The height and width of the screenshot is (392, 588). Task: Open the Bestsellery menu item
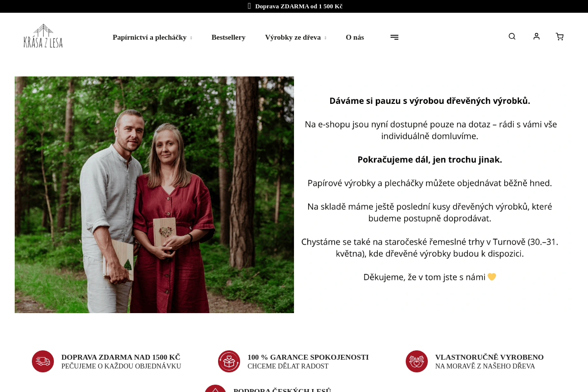pyautogui.click(x=228, y=37)
